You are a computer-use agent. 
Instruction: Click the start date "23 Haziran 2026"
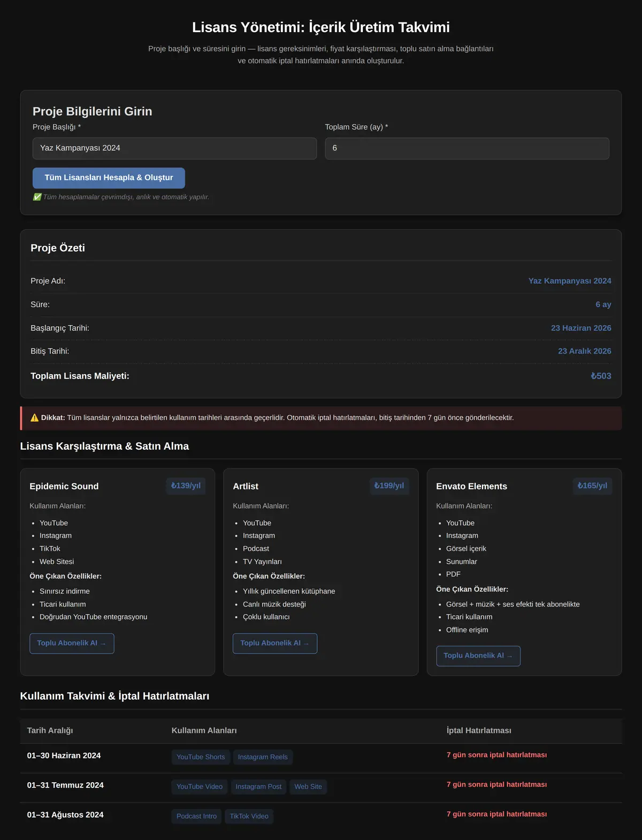pos(581,328)
